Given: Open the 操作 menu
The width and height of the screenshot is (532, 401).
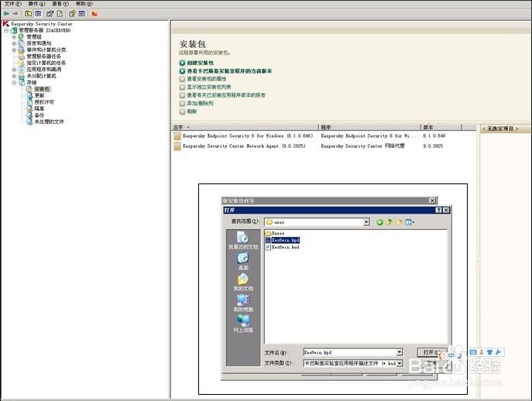Looking at the screenshot, I should click(x=36, y=4).
